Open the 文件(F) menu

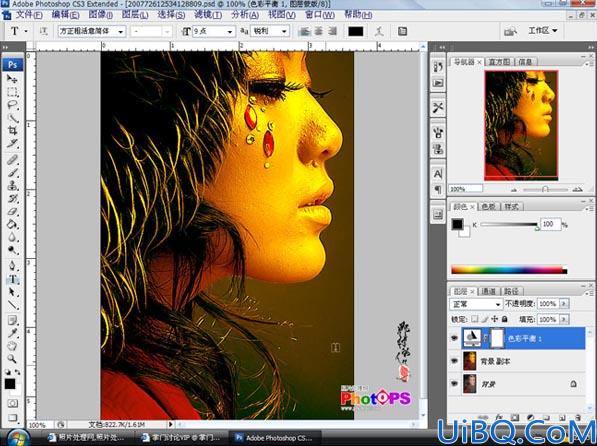pyautogui.click(x=29, y=15)
